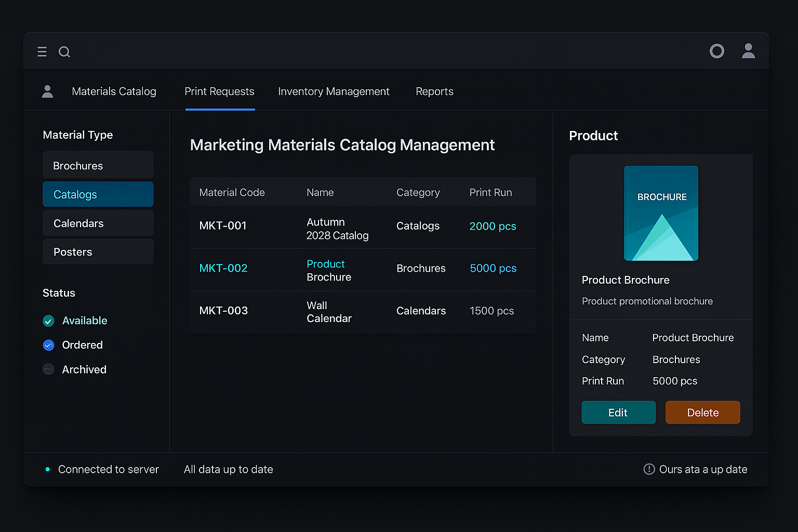Switch to the Inventory Management tab
Viewport: 798px width, 532px height.
[334, 91]
